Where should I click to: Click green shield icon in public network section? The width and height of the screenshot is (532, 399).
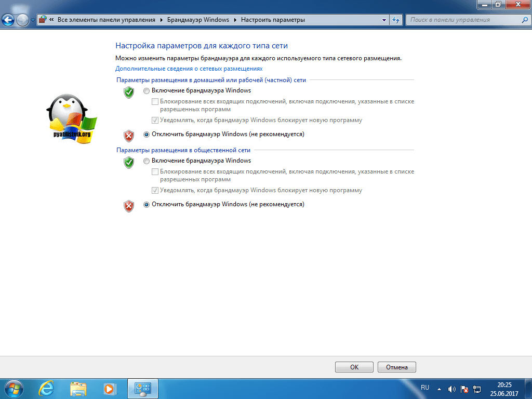point(129,162)
